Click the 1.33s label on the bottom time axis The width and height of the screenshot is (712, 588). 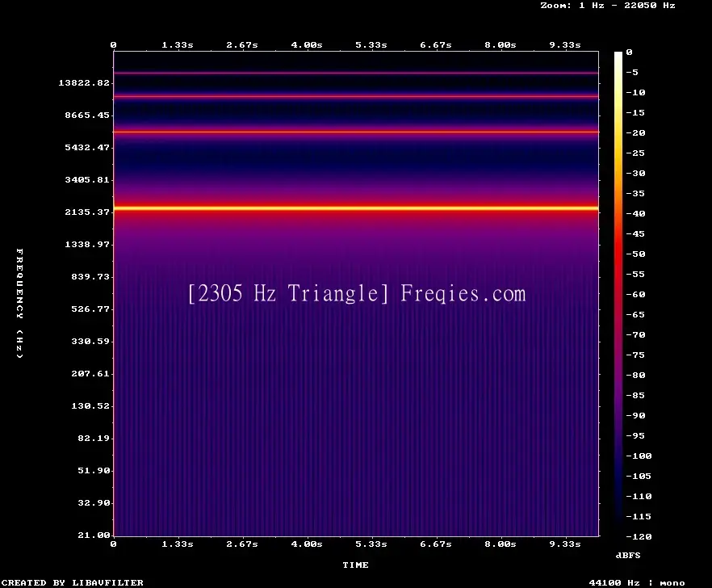click(x=178, y=544)
